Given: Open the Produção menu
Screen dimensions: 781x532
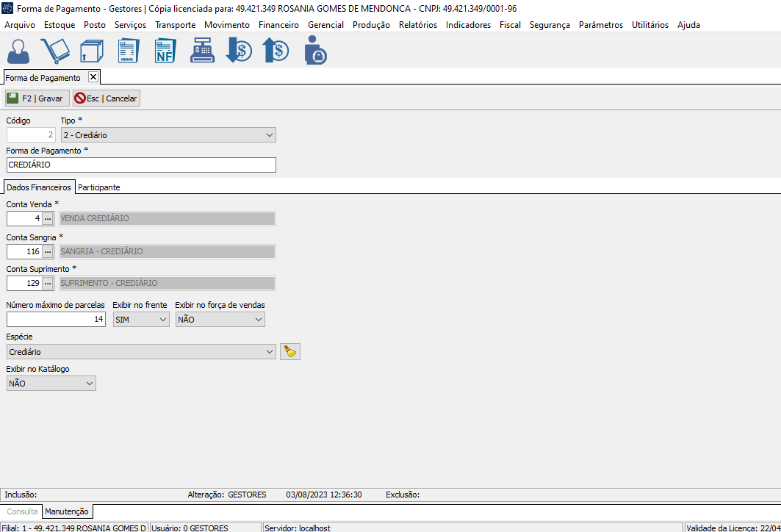Looking at the screenshot, I should [x=371, y=25].
